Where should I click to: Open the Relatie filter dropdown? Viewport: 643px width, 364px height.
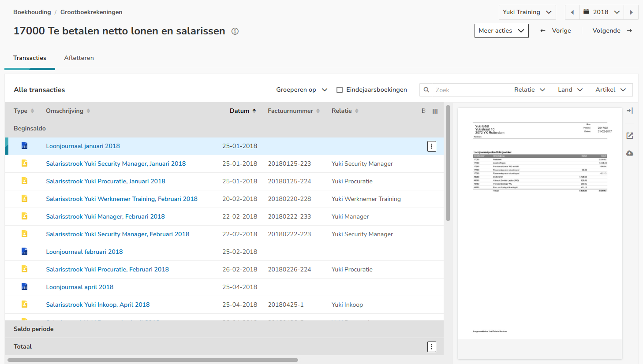point(530,90)
